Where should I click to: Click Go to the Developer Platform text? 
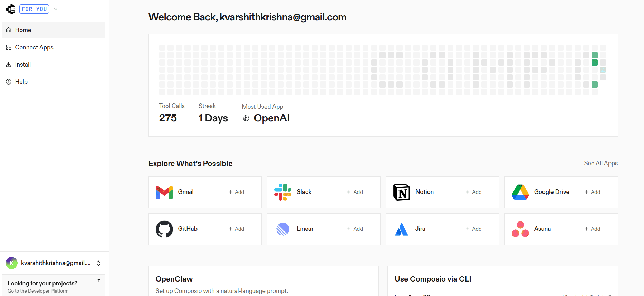click(x=38, y=291)
